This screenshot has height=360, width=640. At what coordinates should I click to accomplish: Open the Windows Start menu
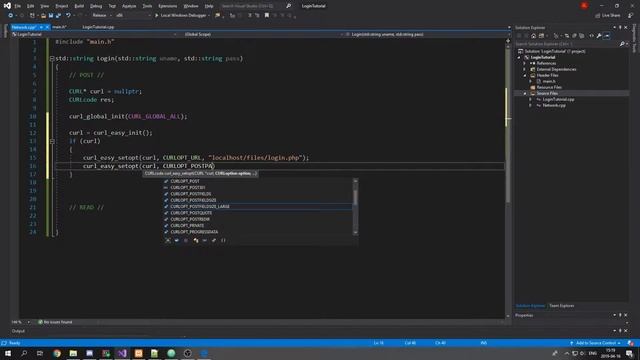[8, 353]
